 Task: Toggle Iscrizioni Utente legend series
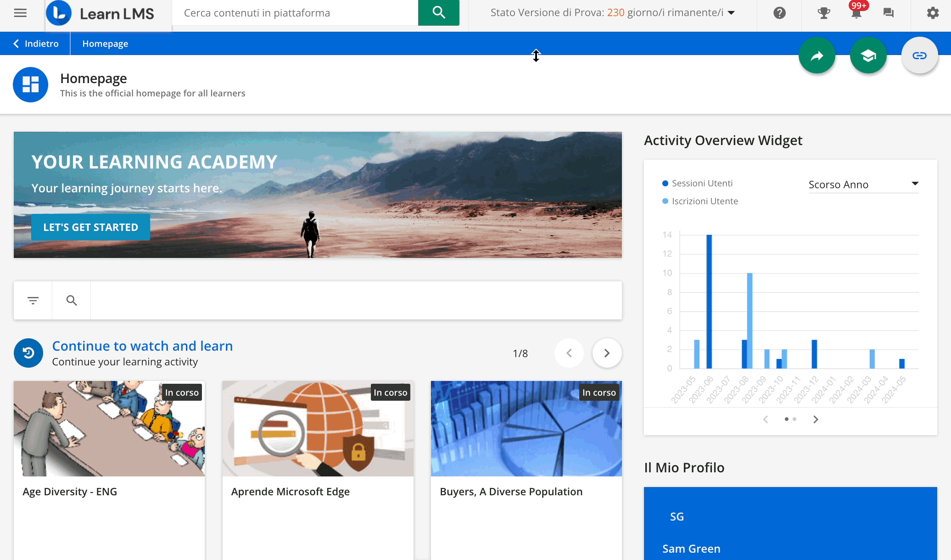(700, 201)
